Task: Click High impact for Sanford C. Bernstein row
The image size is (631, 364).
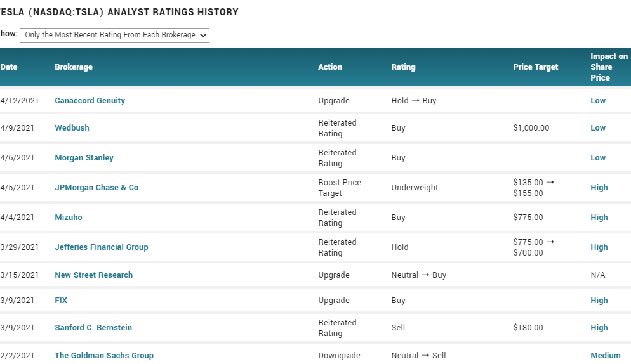Action: pos(599,328)
